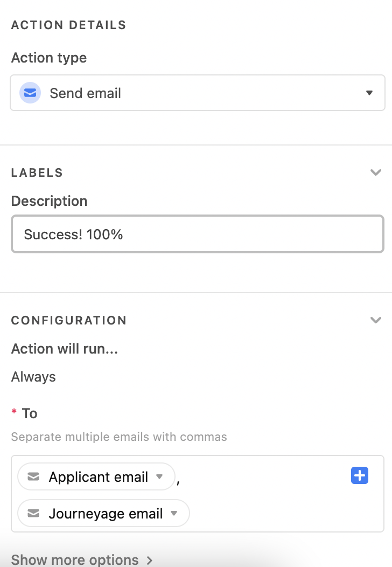Click the blue plus icon in To field

click(x=360, y=475)
